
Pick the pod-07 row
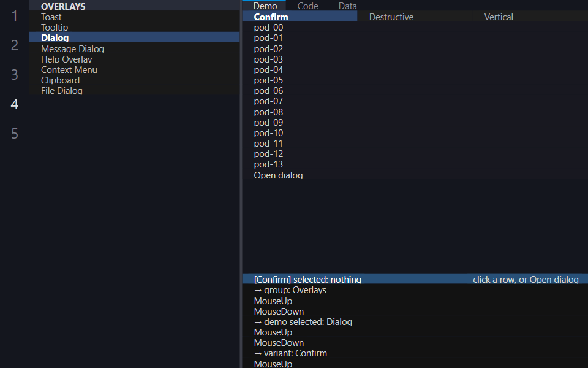tap(415, 101)
